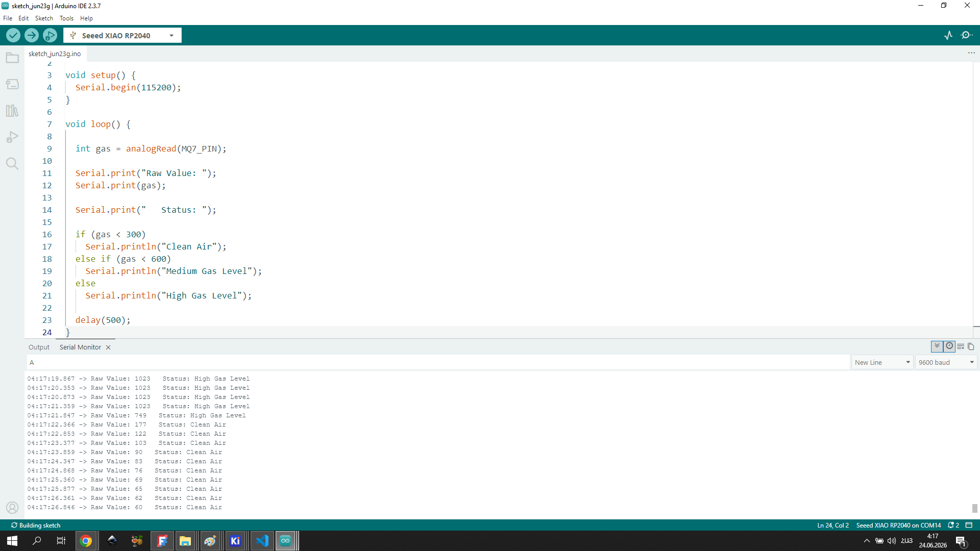This screenshot has height=551, width=980.
Task: Open the Search panel in the sidebar
Action: pos(12,164)
